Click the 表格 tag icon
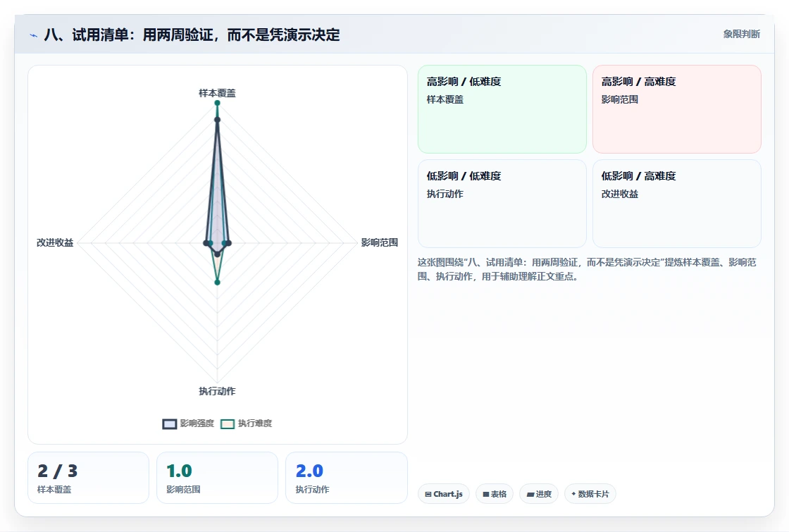This screenshot has height=532, width=789. 485,494
